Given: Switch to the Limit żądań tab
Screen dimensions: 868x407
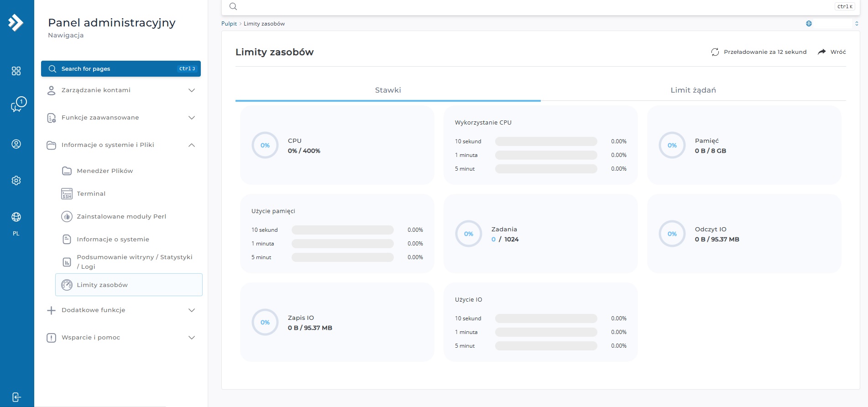Looking at the screenshot, I should point(693,90).
